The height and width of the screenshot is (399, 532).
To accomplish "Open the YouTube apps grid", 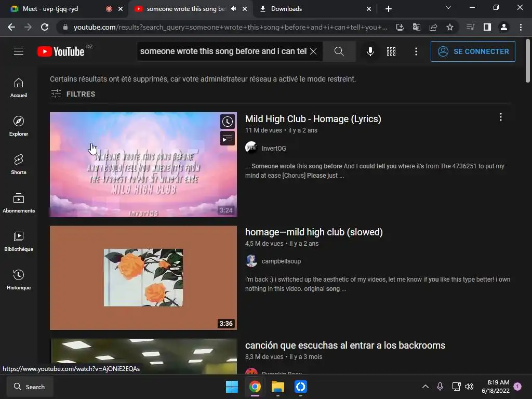I will tap(391, 51).
